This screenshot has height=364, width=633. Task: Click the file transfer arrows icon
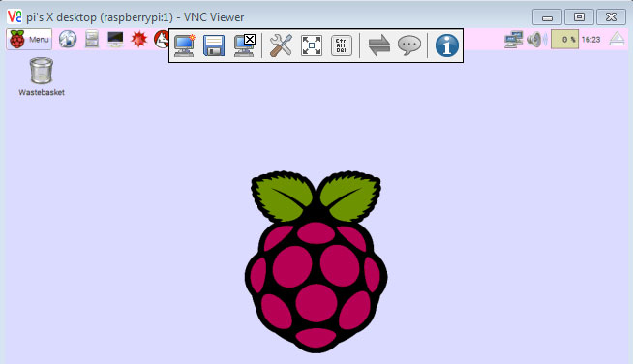pyautogui.click(x=379, y=45)
